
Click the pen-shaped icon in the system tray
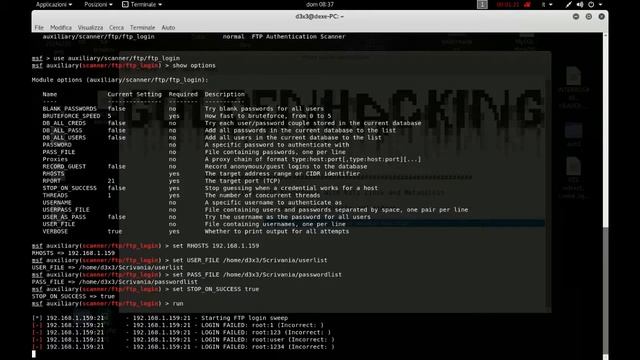[x=569, y=4]
